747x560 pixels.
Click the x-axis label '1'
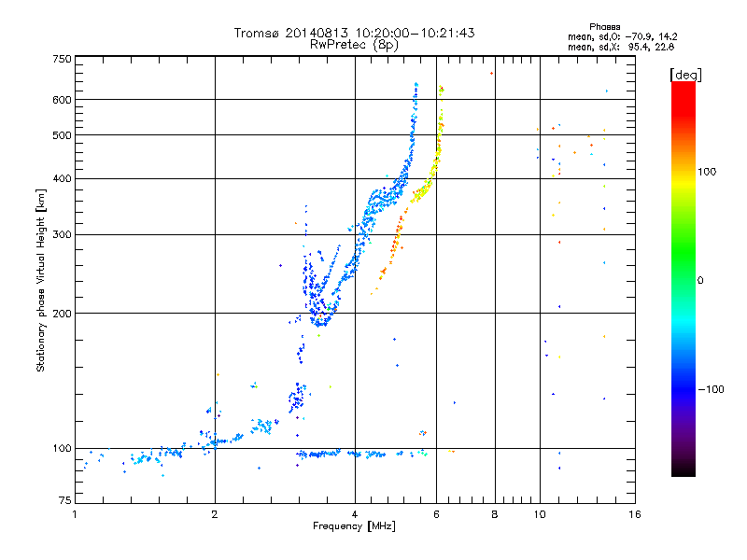75,514
